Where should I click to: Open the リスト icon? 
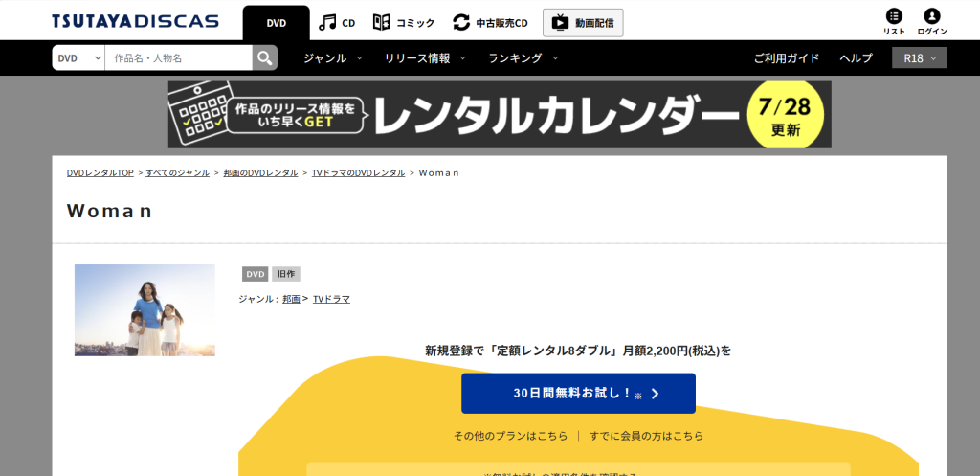[894, 22]
